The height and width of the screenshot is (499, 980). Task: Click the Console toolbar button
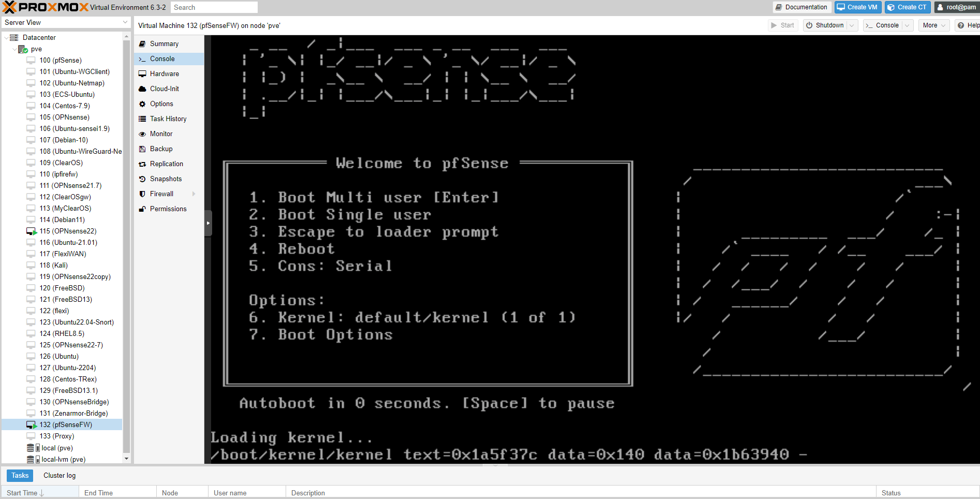pos(883,25)
